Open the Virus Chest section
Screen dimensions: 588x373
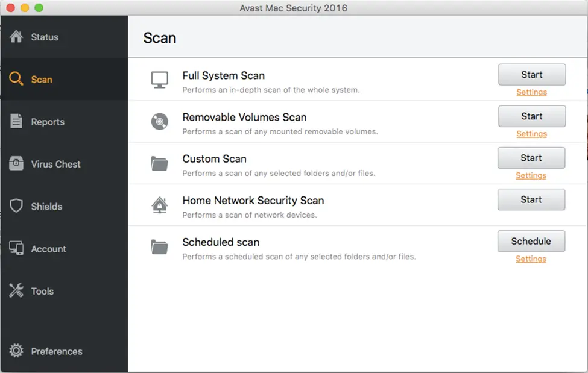[64, 164]
